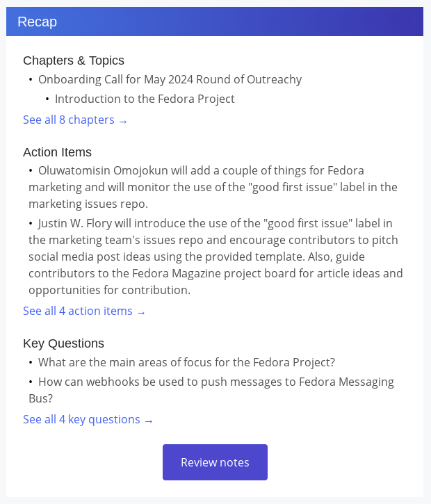Image resolution: width=431 pixels, height=504 pixels.
Task: Open the See all 8 chapters link
Action: [75, 120]
